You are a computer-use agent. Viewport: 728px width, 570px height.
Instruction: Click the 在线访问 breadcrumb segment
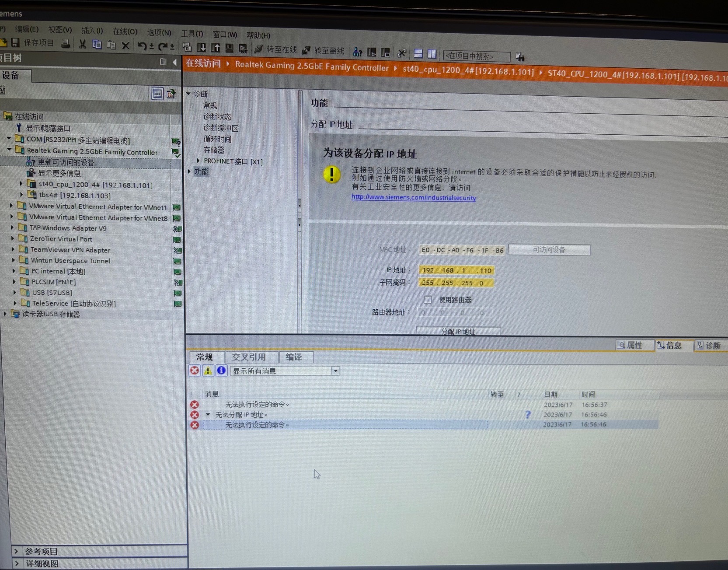coord(203,63)
